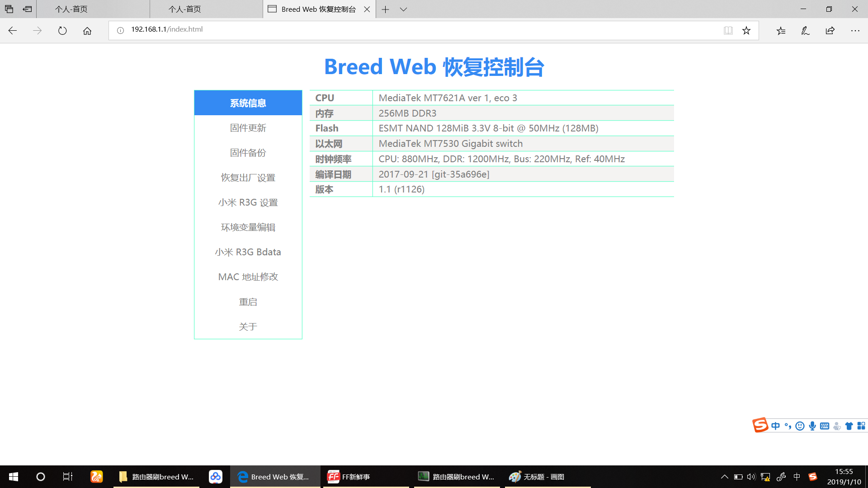
Task: Toggle Sogou punctuation mode
Action: 788,426
